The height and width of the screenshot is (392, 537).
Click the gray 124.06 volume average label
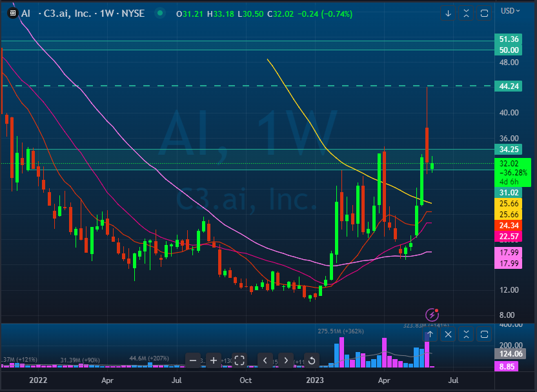(x=511, y=354)
